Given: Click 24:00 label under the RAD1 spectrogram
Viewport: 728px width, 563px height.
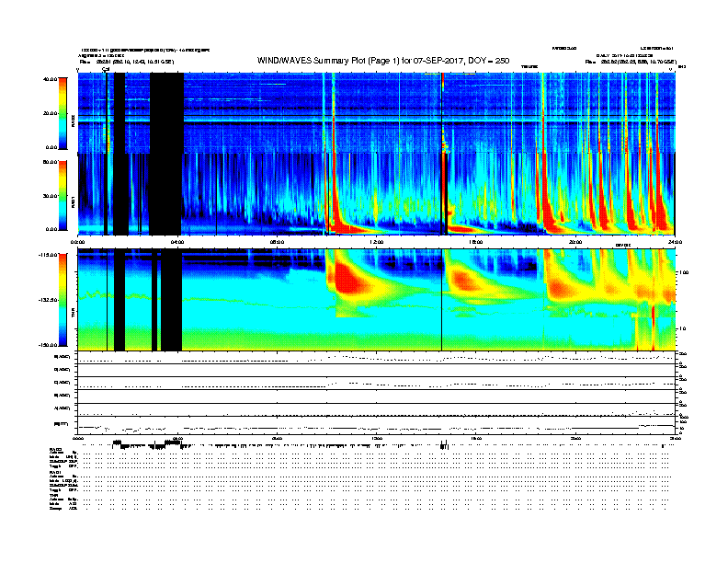Looking at the screenshot, I should pos(675,242).
